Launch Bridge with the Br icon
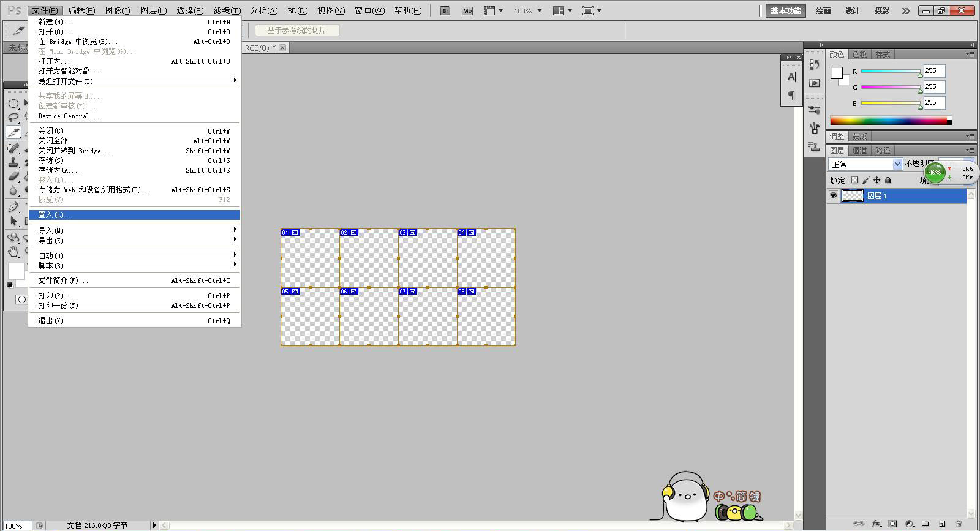Viewport: 980px width, 531px height. point(446,10)
